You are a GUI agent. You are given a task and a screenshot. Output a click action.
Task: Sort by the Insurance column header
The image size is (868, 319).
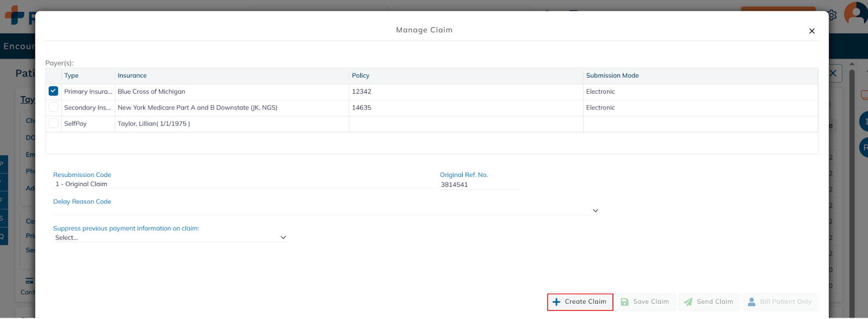(132, 76)
